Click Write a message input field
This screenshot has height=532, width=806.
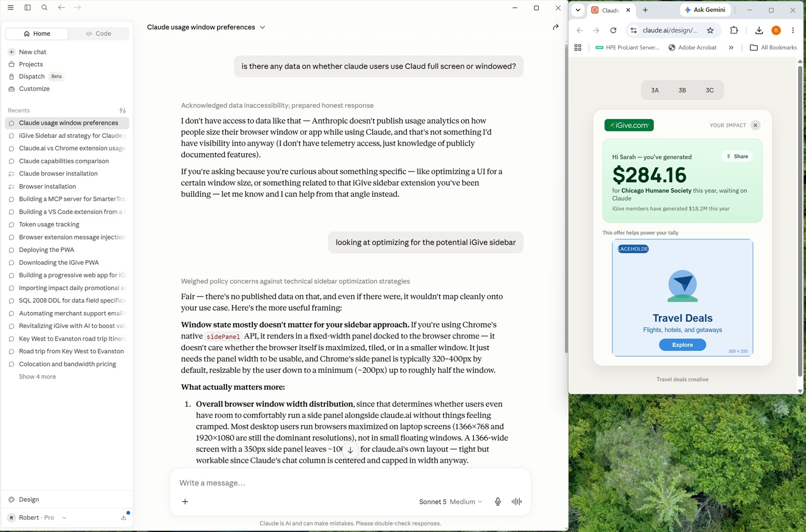[x=350, y=483]
